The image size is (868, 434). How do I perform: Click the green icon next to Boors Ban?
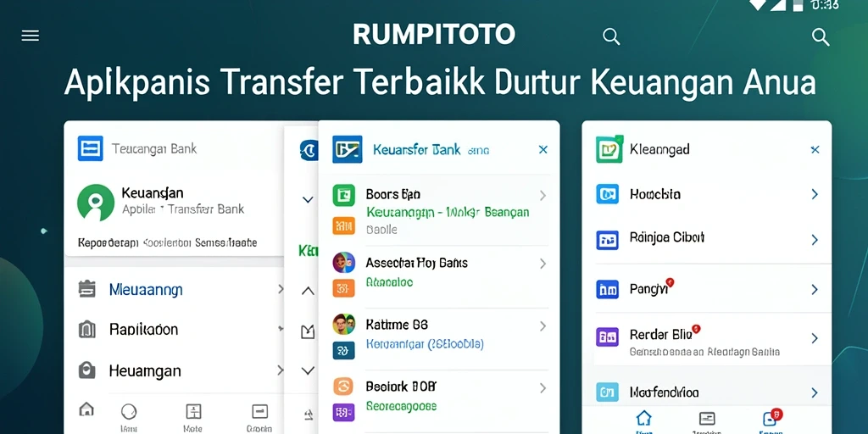tap(343, 195)
